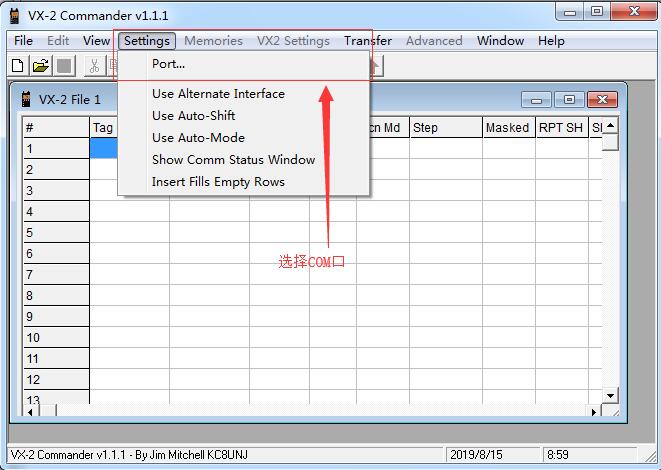The height and width of the screenshot is (470, 661).
Task: Open the File menu
Action: (x=23, y=41)
